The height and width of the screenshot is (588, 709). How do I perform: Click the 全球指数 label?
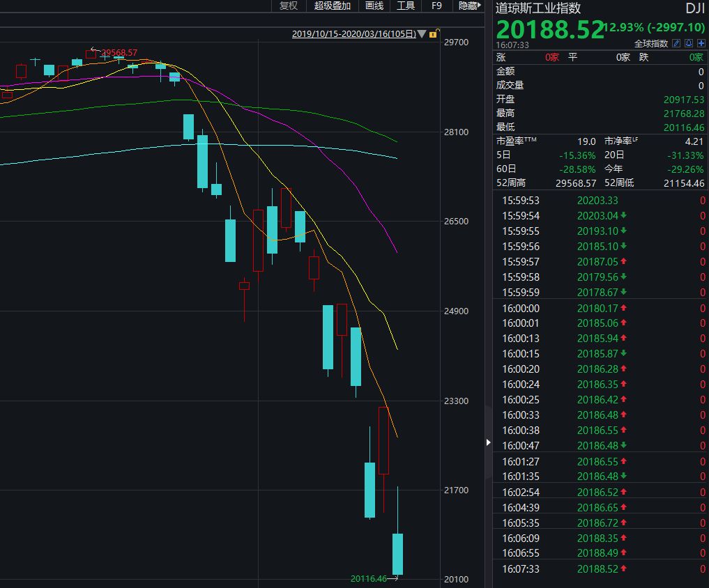[x=651, y=43]
